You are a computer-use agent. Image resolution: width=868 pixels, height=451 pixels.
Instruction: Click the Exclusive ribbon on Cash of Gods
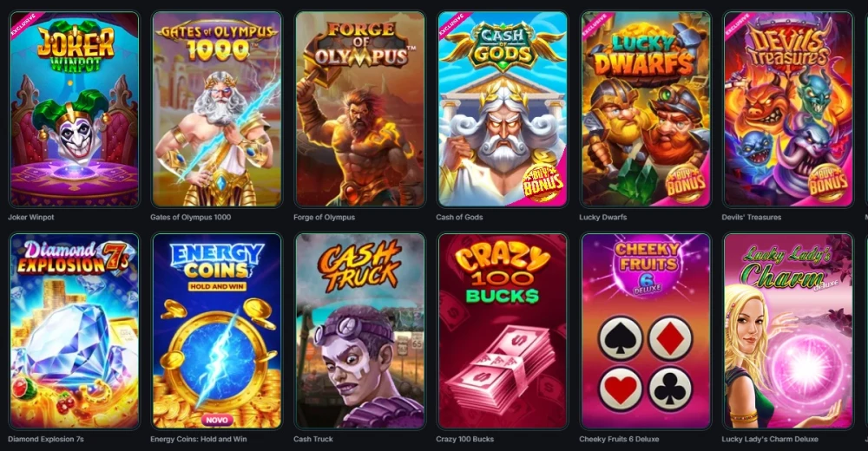451,25
